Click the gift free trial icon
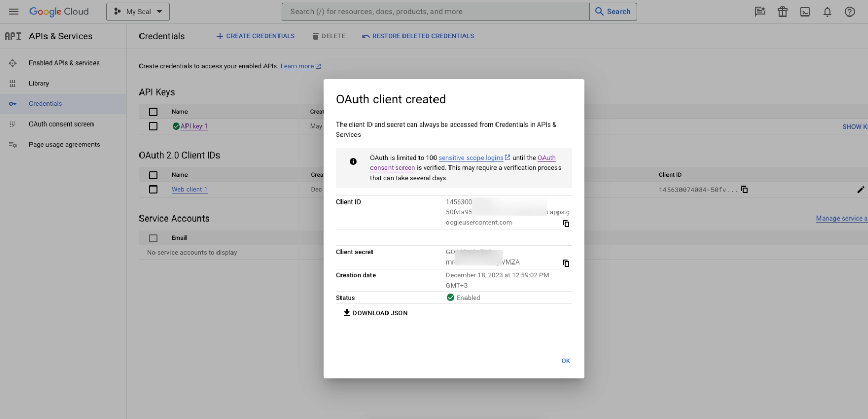 (x=782, y=12)
